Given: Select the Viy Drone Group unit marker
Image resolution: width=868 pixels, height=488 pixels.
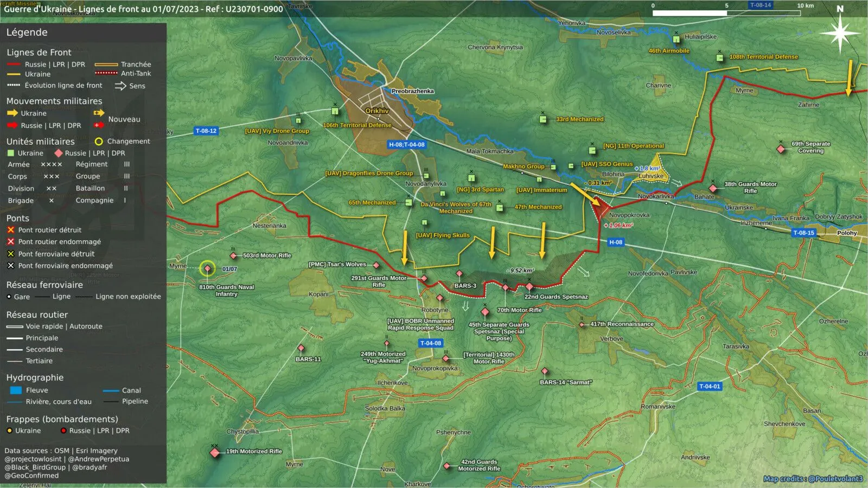Looking at the screenshot, I should (298, 120).
